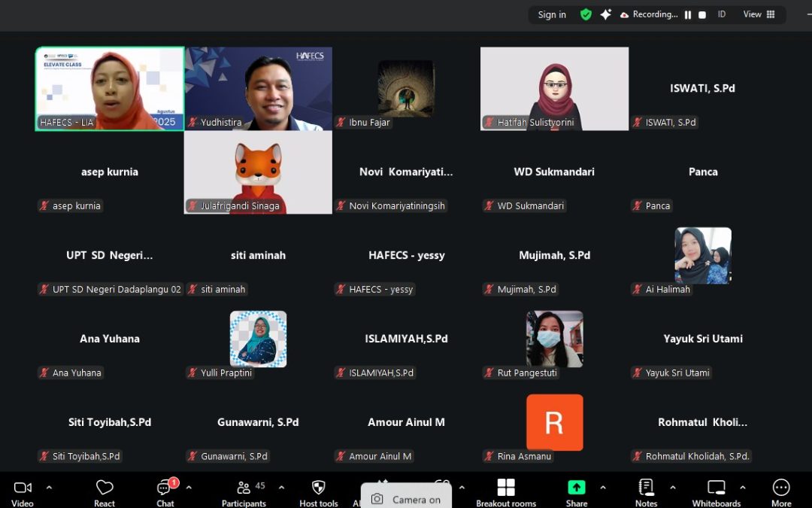Click the Siti Toyibah,S.Pd name label

(80, 456)
